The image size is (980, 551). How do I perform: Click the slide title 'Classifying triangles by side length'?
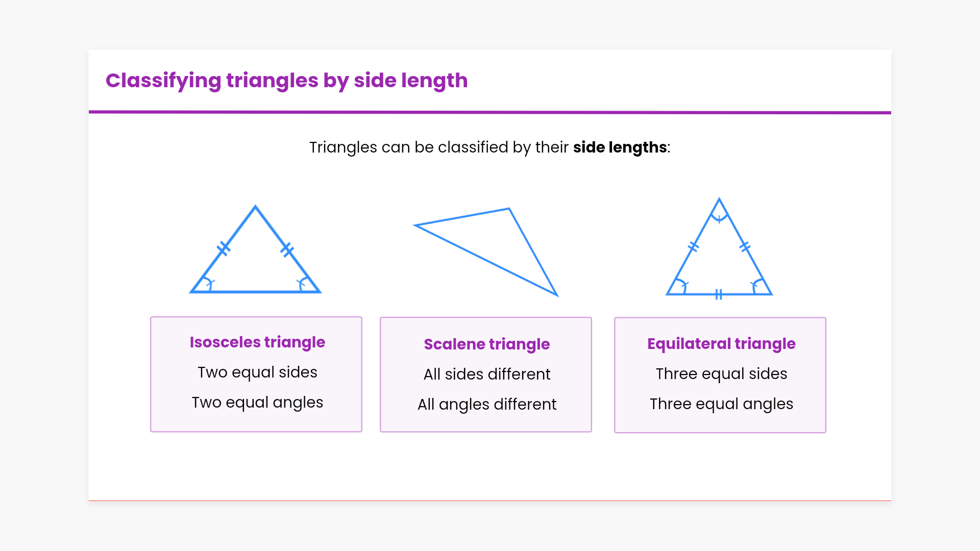click(286, 81)
